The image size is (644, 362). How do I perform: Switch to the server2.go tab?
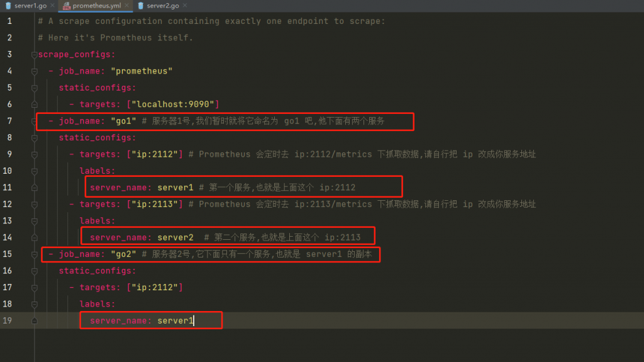click(x=163, y=6)
